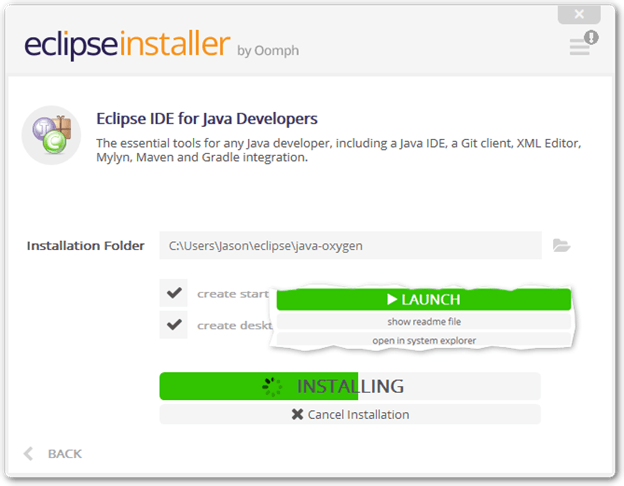
Task: Click open in system explorer button
Action: click(x=424, y=340)
